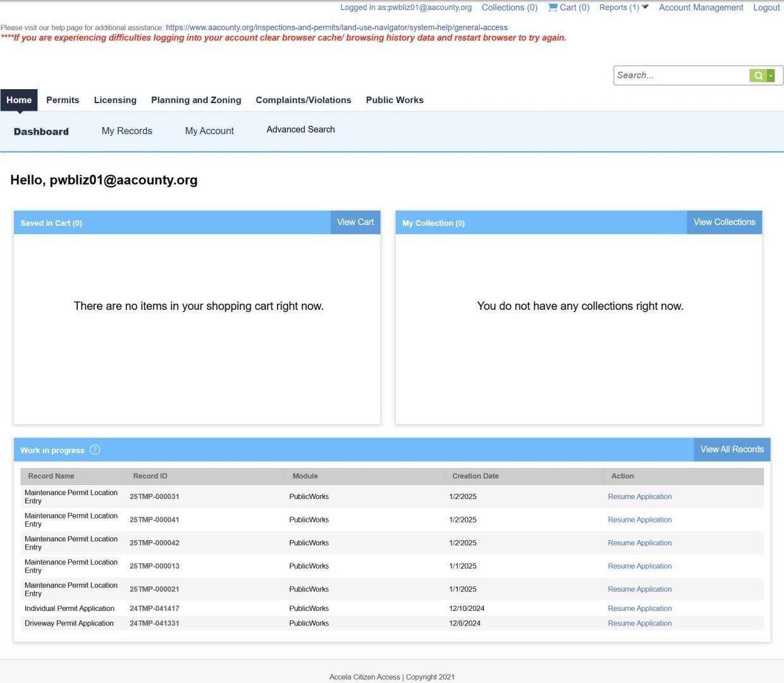The height and width of the screenshot is (683, 784).
Task: Focus the Search input field
Action: tap(682, 75)
